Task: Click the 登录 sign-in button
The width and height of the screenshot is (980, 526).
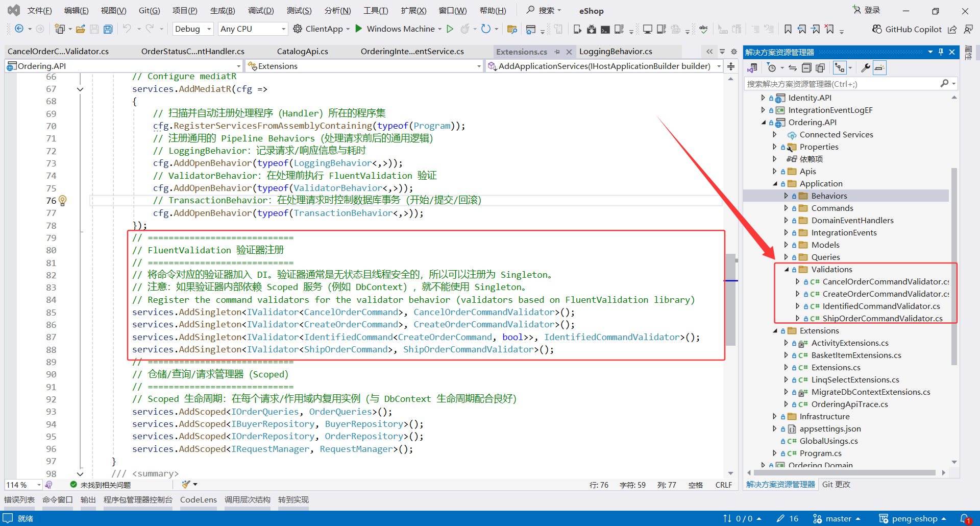Action: coord(867,10)
